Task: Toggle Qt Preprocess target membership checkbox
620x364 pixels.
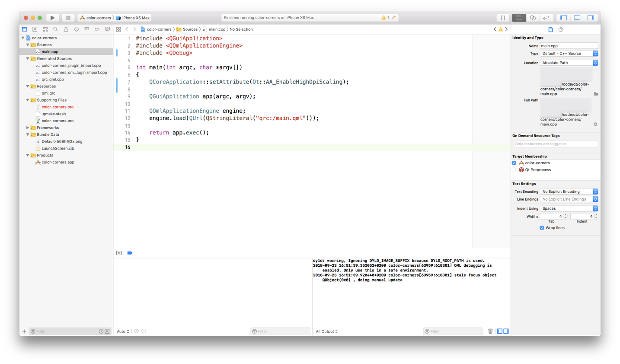Action: pyautogui.click(x=514, y=170)
